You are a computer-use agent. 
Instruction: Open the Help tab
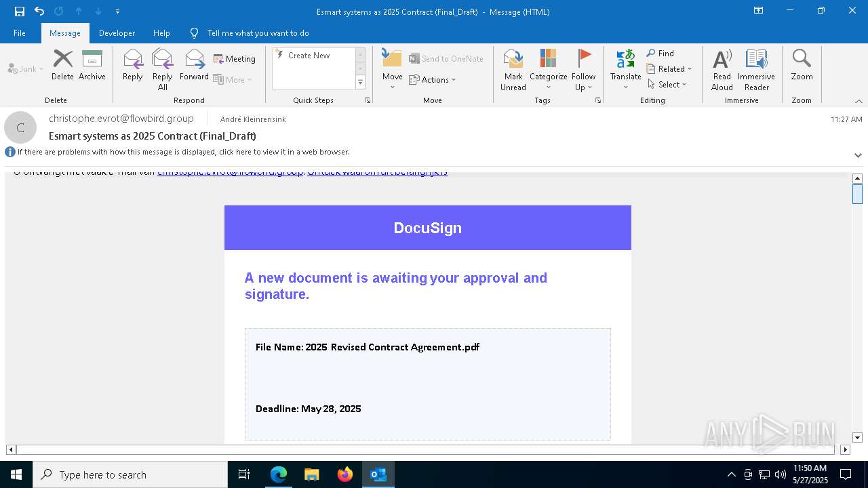pos(161,33)
